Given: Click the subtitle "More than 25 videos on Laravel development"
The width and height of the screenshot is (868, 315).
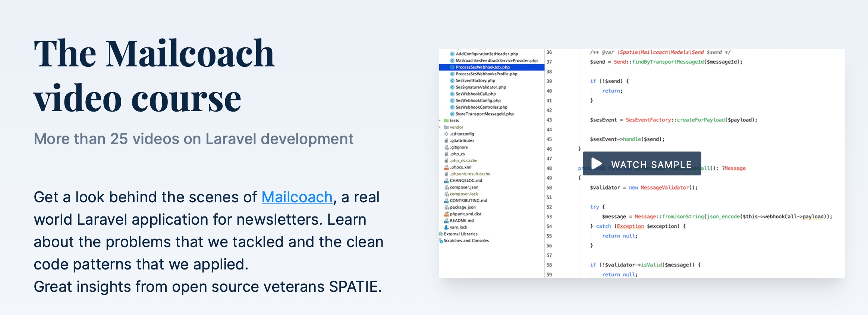Looking at the screenshot, I should pos(194,139).
